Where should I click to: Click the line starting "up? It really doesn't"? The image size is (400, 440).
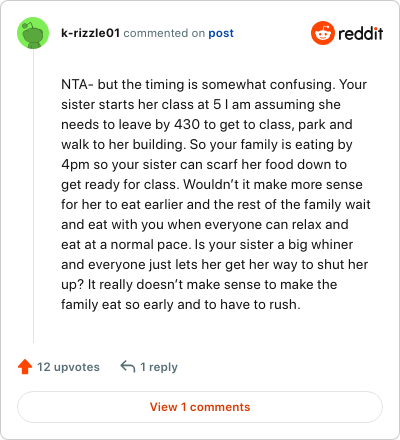[x=199, y=285]
